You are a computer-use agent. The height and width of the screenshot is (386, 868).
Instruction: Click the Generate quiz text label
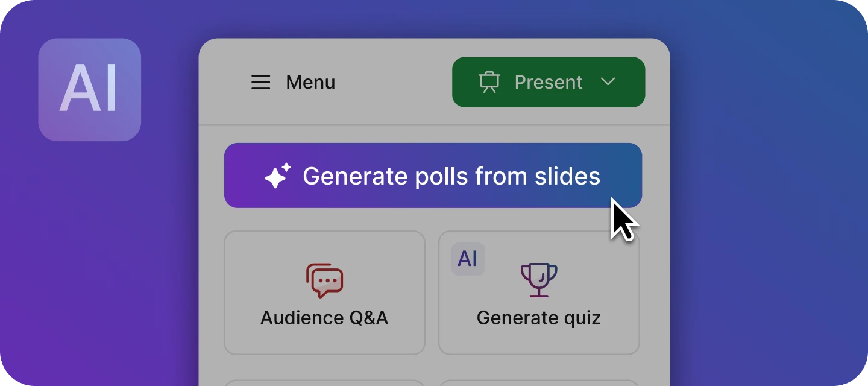[538, 318]
